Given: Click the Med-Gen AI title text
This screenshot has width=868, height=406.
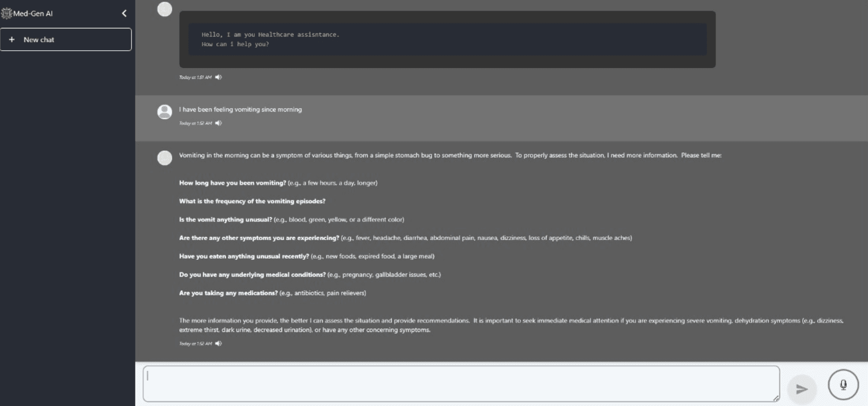Looking at the screenshot, I should coord(33,14).
